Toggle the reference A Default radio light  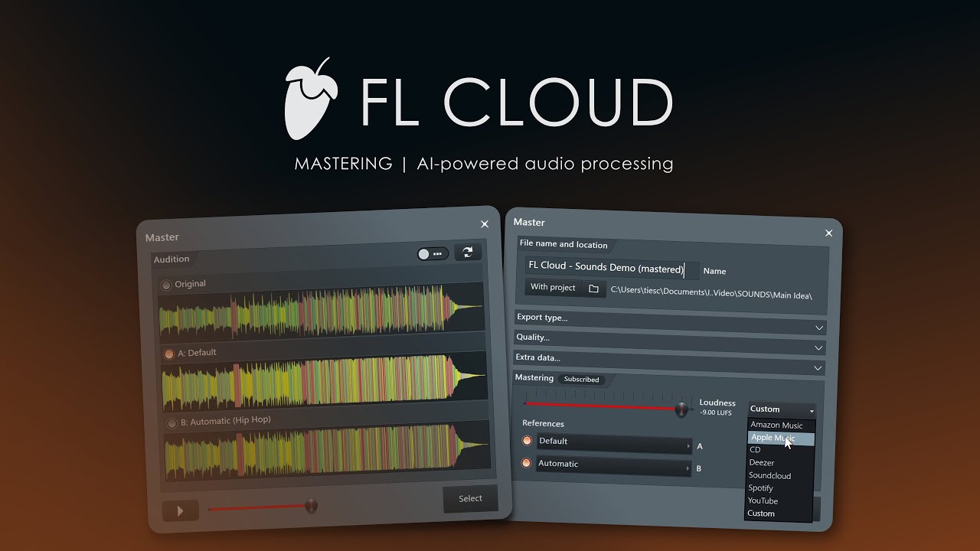(527, 441)
